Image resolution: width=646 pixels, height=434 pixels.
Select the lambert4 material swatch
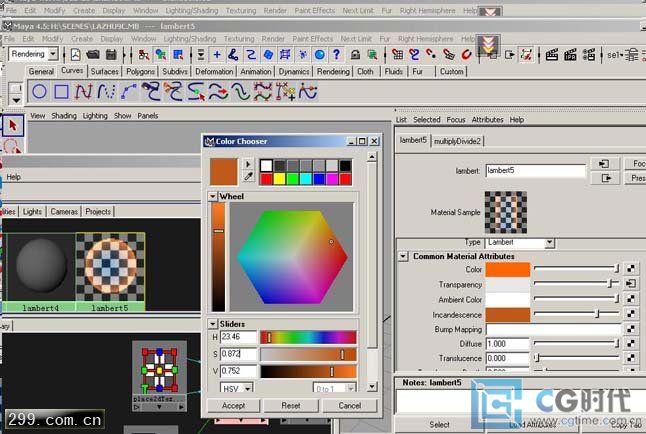point(40,272)
